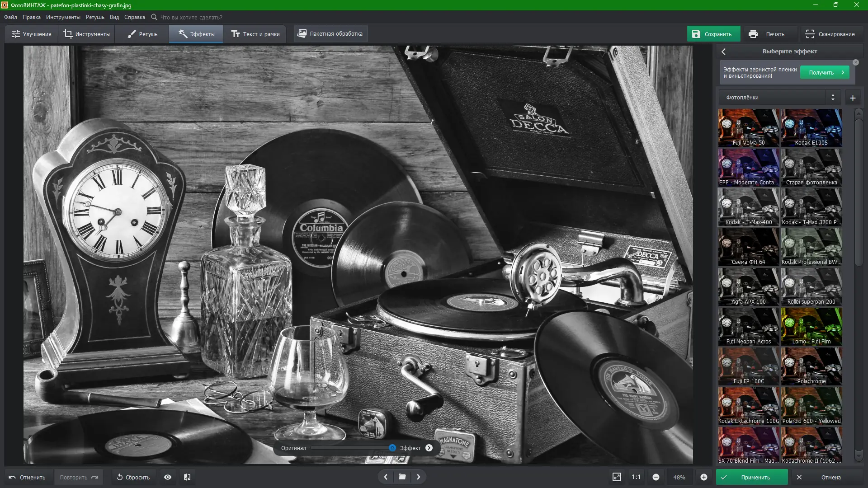Image resolution: width=868 pixels, height=488 pixels.
Task: Expand the arrow next to Эффект label
Action: click(x=429, y=448)
